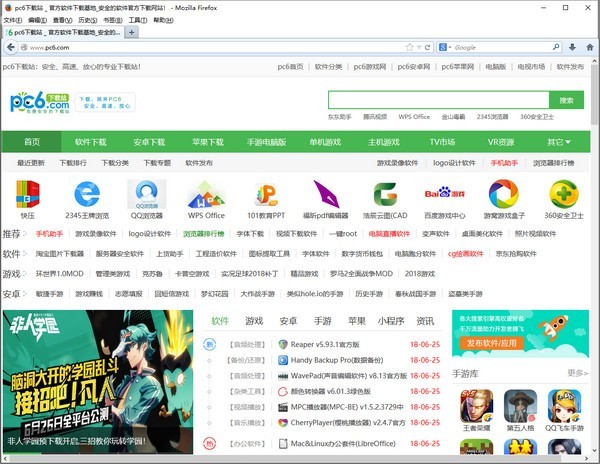Open the 梦幻花园 android link
The height and width of the screenshot is (464, 600).
[214, 294]
